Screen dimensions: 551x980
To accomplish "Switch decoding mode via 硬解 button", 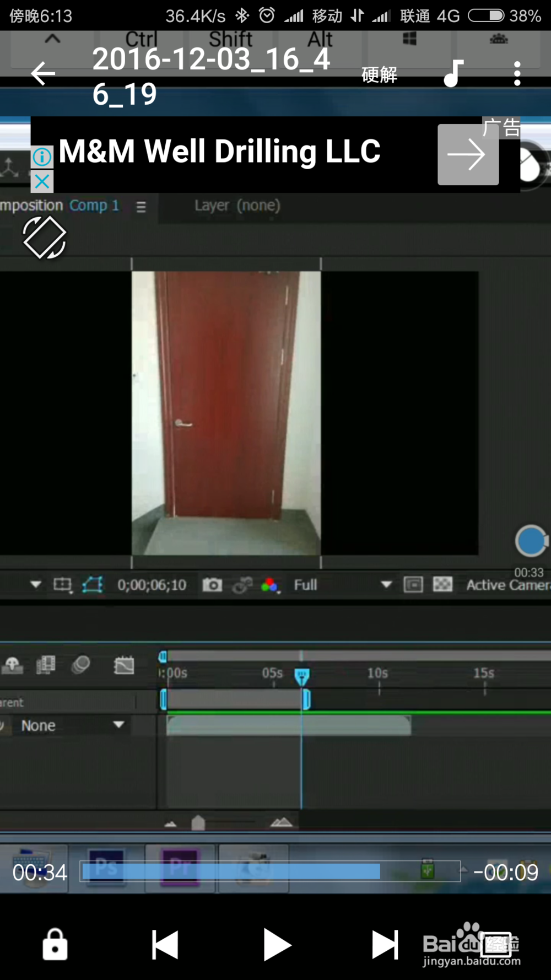I will click(379, 74).
